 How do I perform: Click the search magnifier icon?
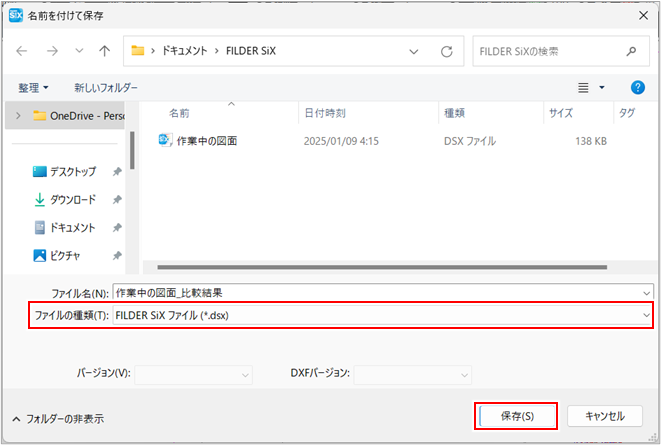(630, 50)
